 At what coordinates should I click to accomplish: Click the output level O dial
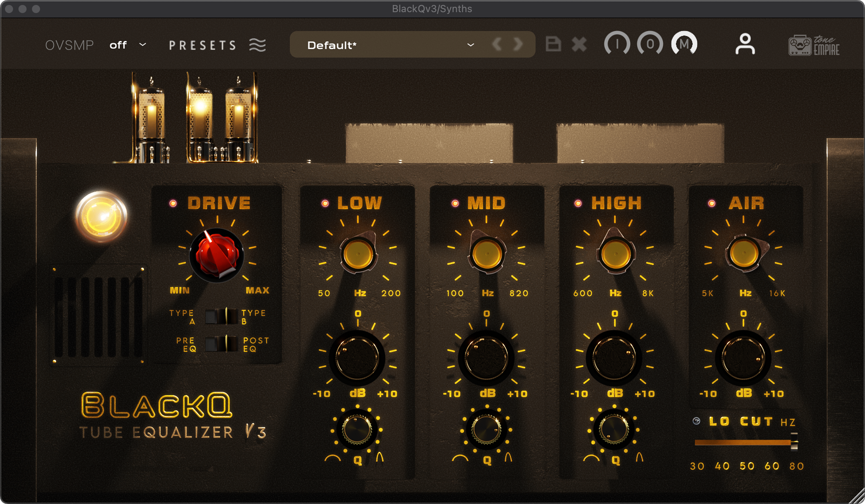(650, 43)
